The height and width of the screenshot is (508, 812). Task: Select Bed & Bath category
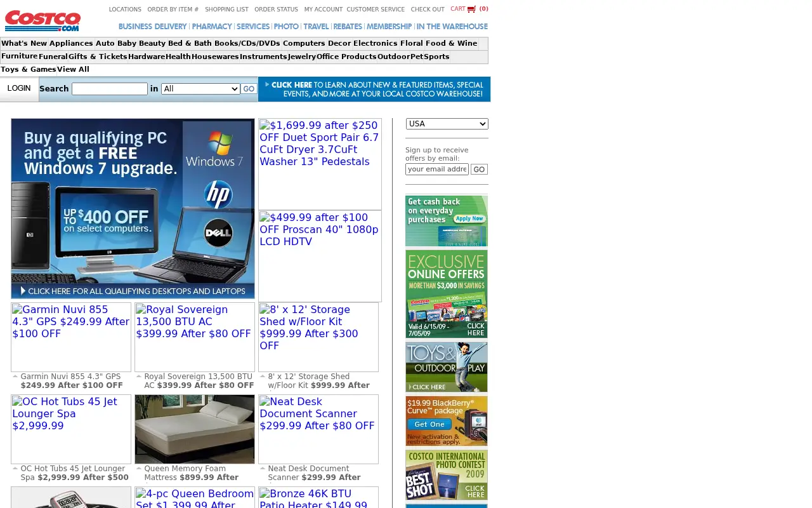click(190, 44)
